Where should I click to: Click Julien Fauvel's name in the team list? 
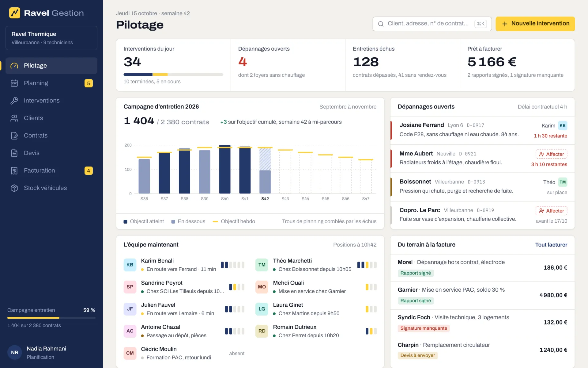click(158, 305)
